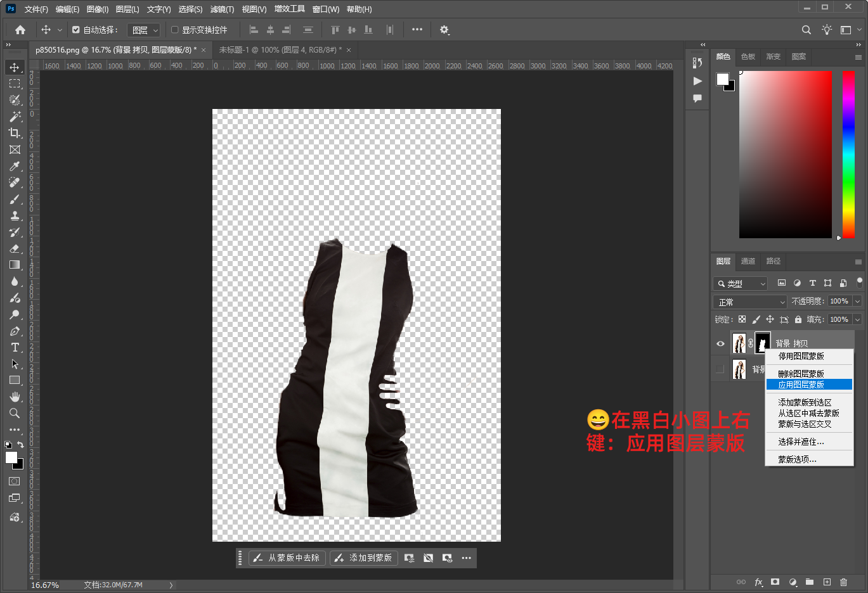Click the vertical hue spectrum slider
The width and height of the screenshot is (868, 593).
pos(848,154)
